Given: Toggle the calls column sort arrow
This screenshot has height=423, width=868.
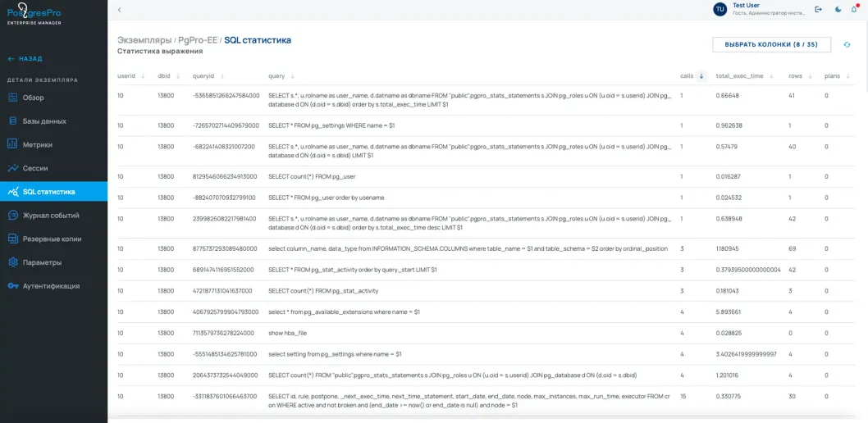Looking at the screenshot, I should coord(701,76).
